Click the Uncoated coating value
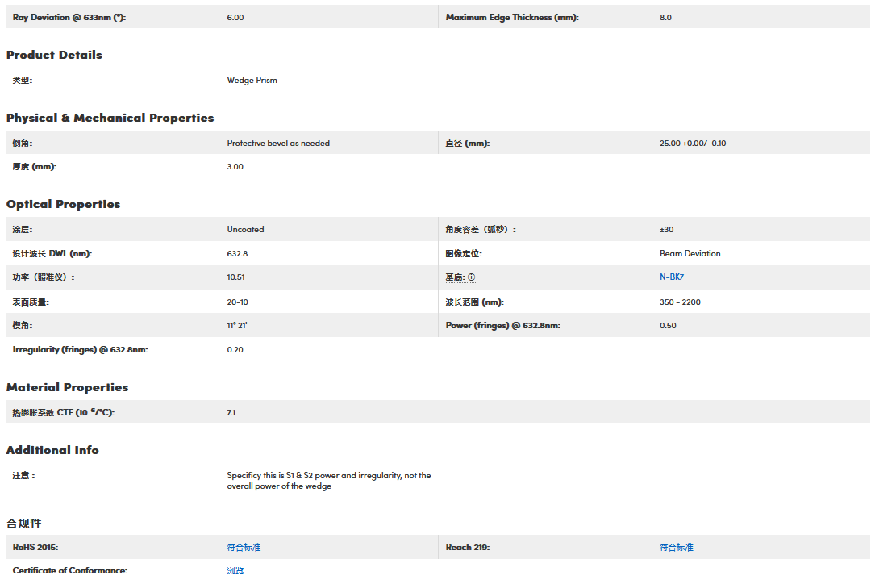 pyautogui.click(x=245, y=230)
